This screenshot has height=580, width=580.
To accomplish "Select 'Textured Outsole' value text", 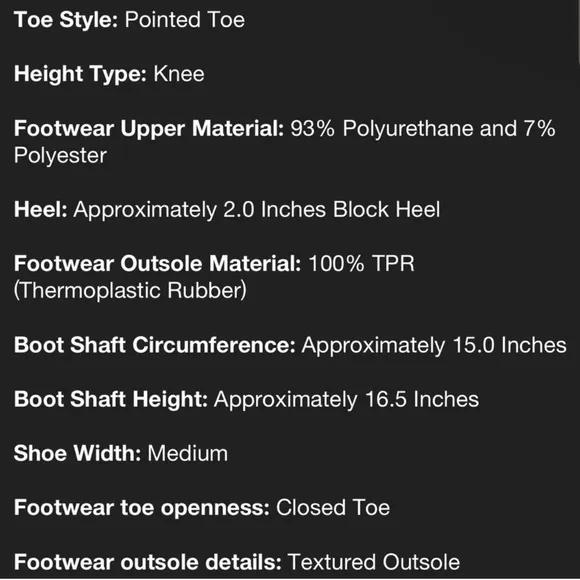I will (x=374, y=562).
